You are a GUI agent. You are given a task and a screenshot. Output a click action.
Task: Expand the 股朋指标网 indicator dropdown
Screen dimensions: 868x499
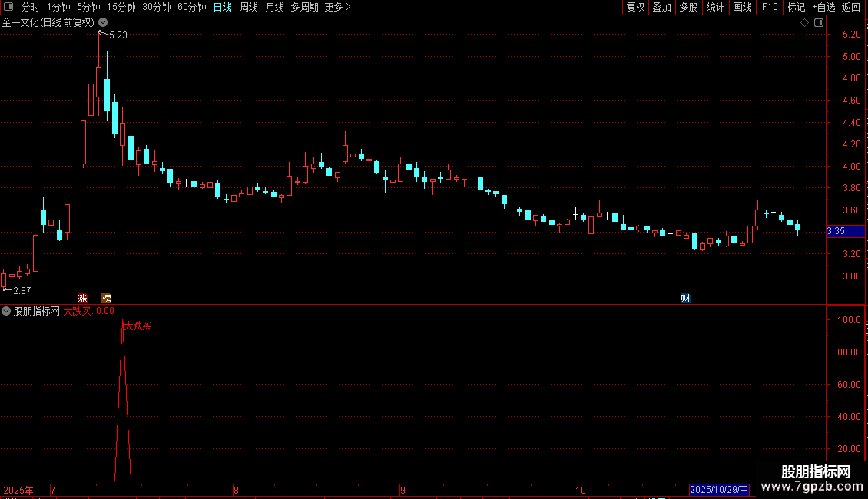(x=6, y=312)
